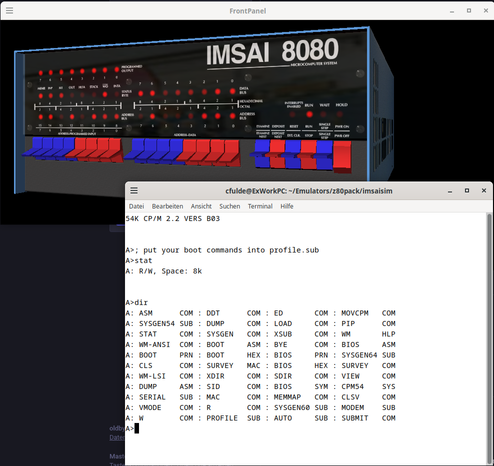Toggle address switch 8, last red in left bank
Screen dimensions: 494x466
click(x=113, y=150)
